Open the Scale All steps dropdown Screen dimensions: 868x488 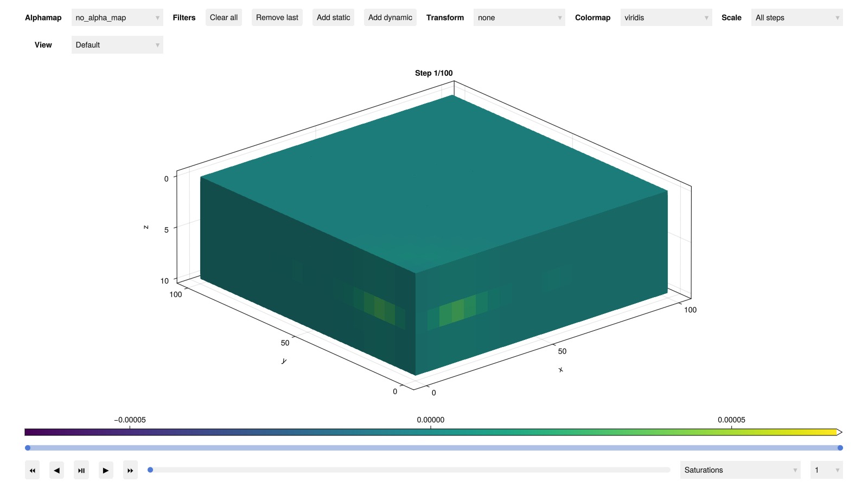(796, 18)
